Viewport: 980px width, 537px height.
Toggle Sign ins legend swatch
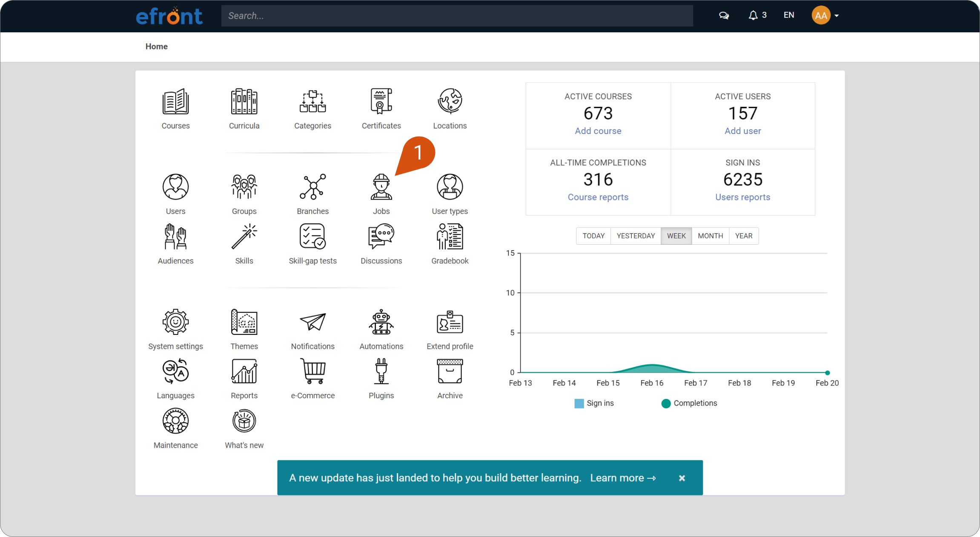[579, 403]
